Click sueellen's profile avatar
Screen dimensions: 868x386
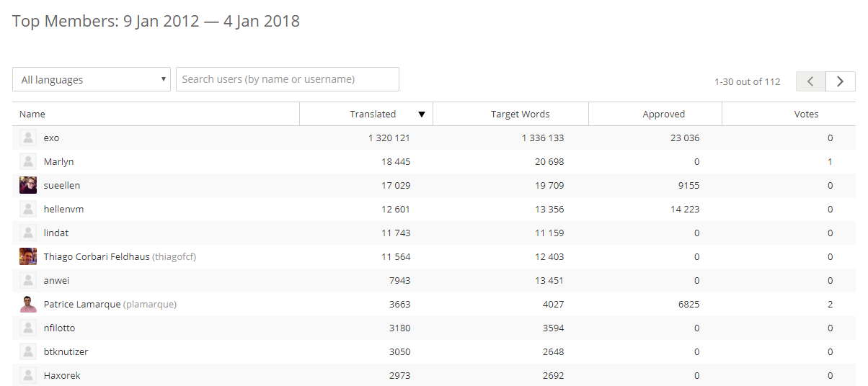click(28, 185)
